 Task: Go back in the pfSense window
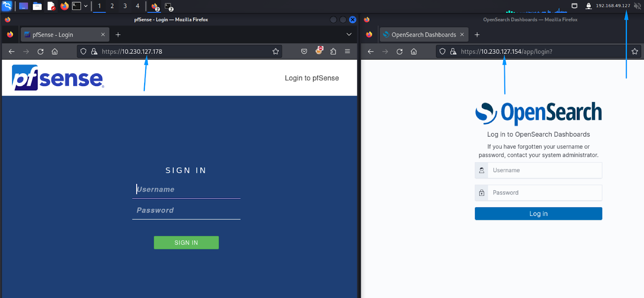click(x=12, y=51)
